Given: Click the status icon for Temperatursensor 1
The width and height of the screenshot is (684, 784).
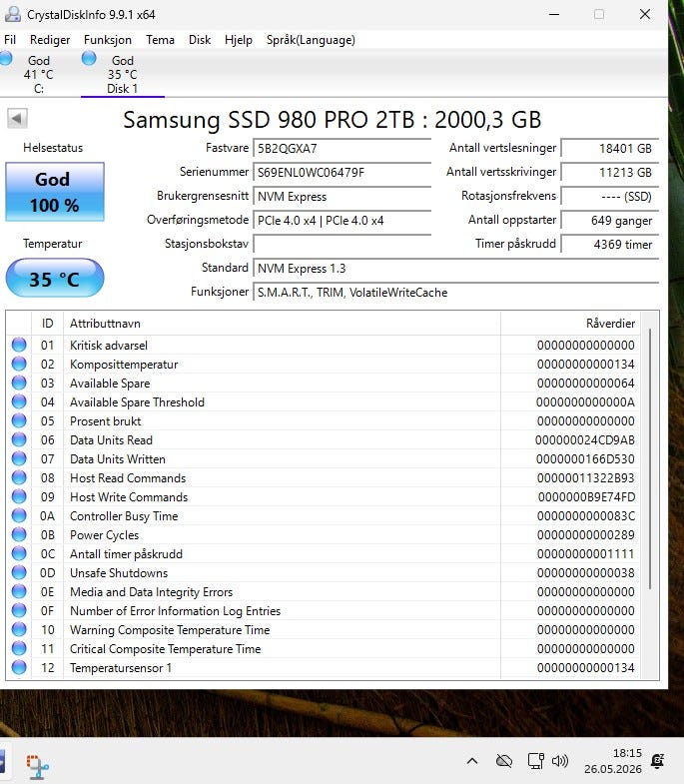Looking at the screenshot, I should tap(19, 667).
